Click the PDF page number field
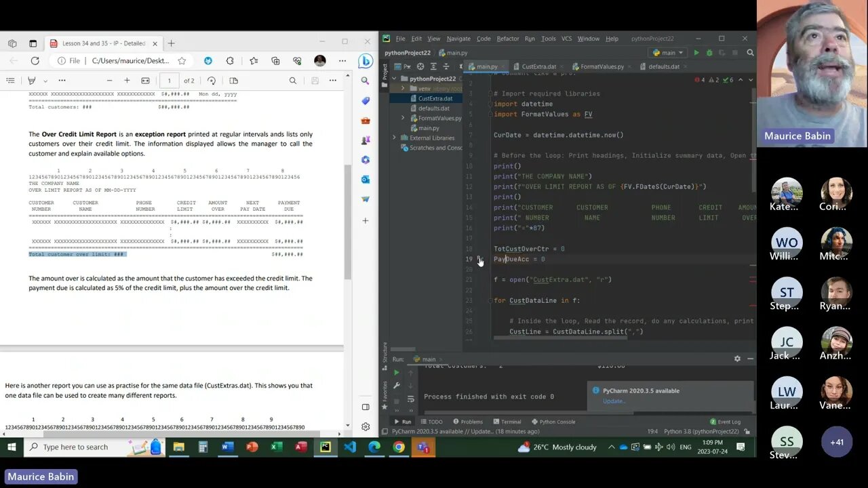The height and width of the screenshot is (488, 868). [170, 81]
